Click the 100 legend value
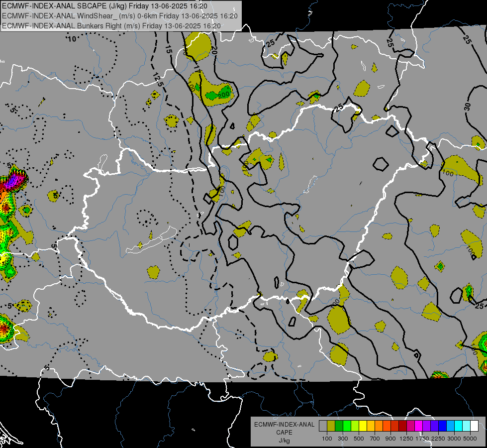This screenshot has width=487, height=448. click(327, 439)
